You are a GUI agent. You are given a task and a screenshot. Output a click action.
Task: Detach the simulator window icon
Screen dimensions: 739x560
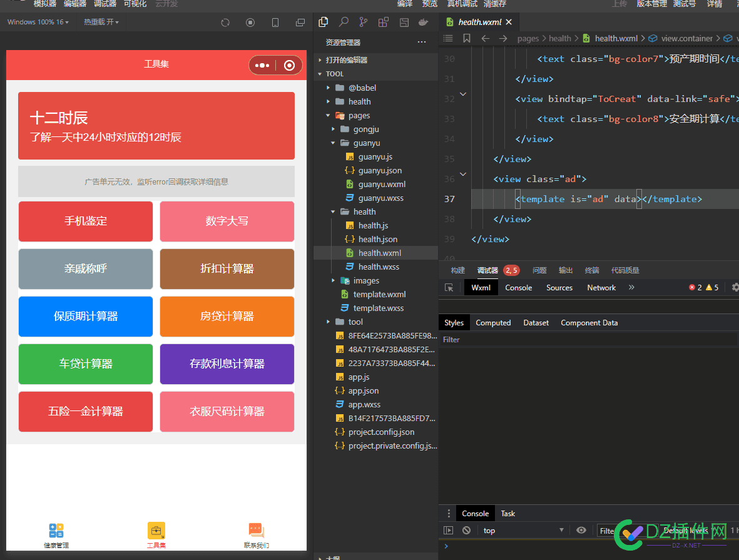[x=300, y=22]
